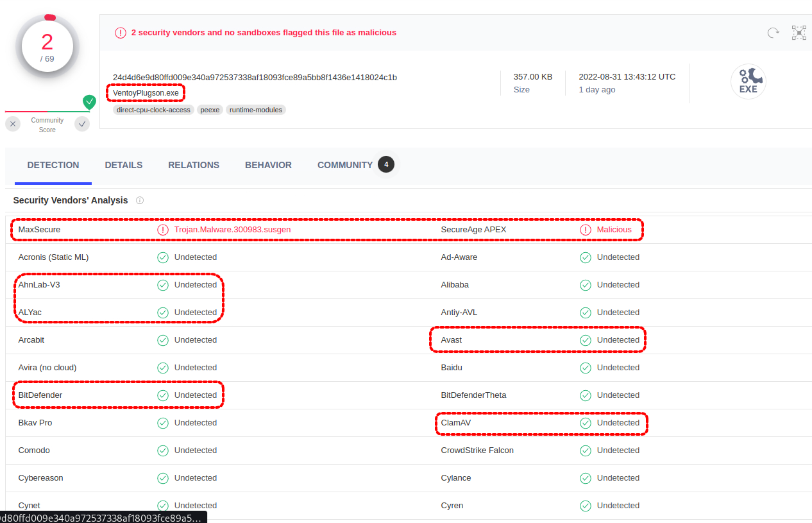Click the 357.00 KB size value
812x523 pixels.
533,76
